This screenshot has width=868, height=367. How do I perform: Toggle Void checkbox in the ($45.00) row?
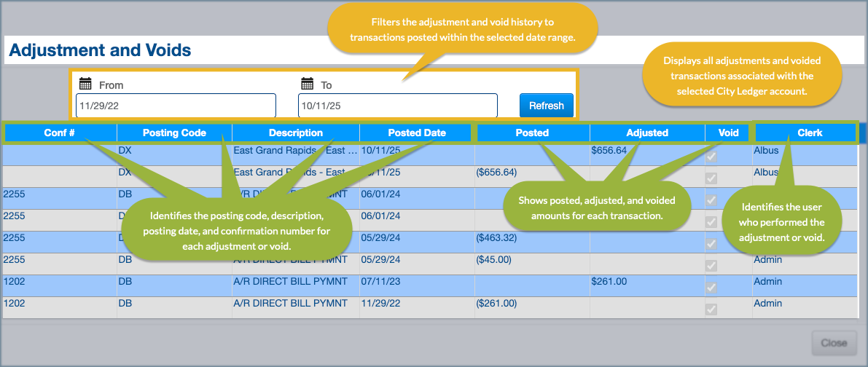(x=711, y=266)
